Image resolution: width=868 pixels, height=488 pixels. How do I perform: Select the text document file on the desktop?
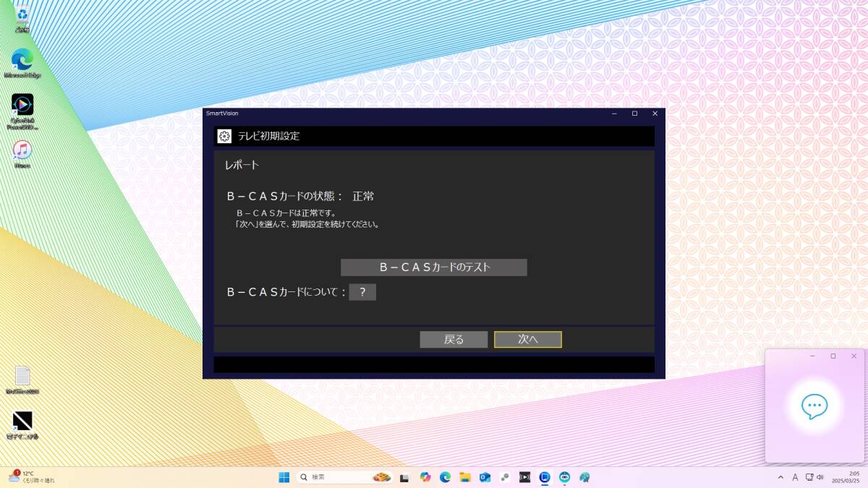[x=22, y=380]
